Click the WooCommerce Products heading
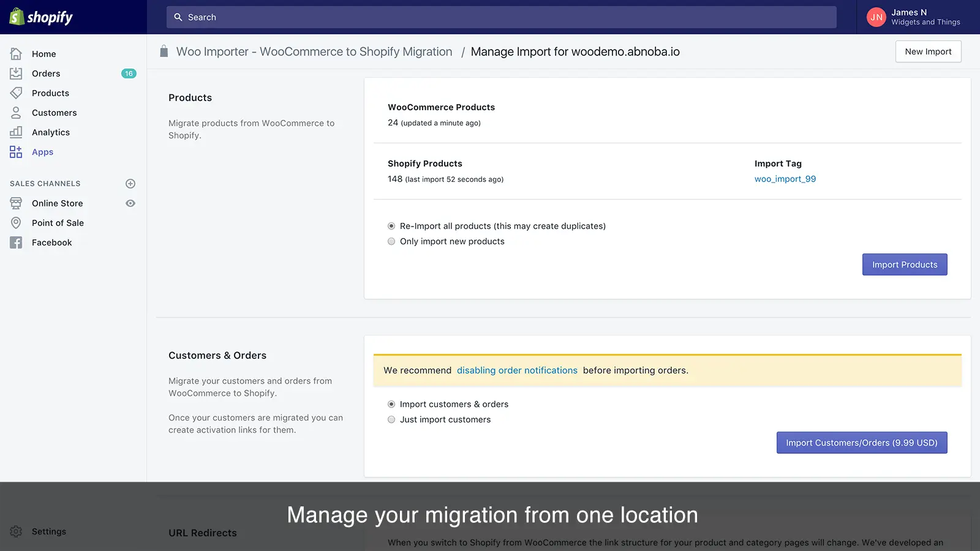 point(441,107)
